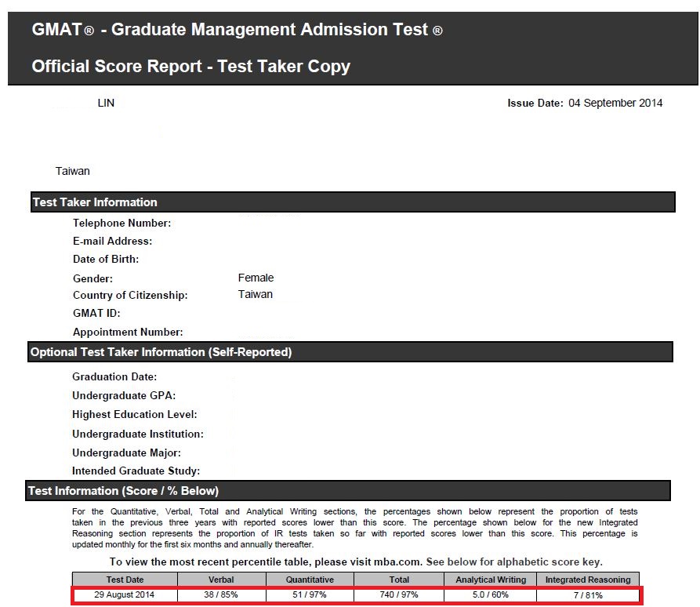Click the 'Country of Citizenship:' label
Image resolution: width=700 pixels, height=607 pixels.
(130, 295)
